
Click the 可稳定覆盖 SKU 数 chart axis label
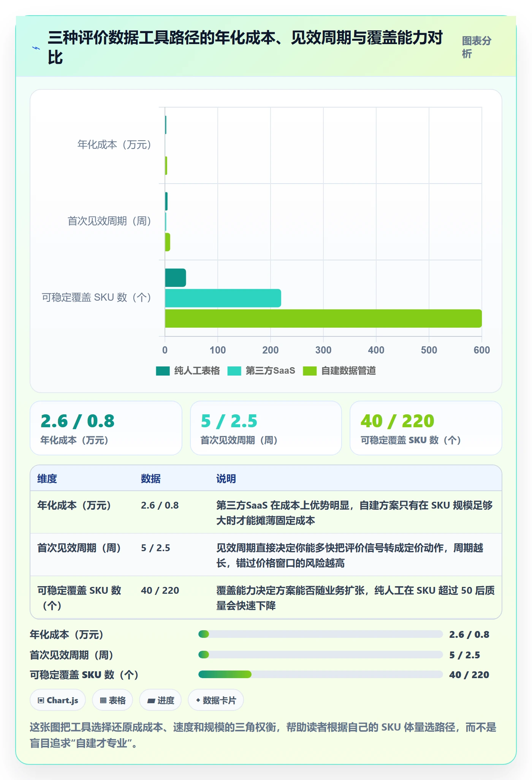click(97, 297)
